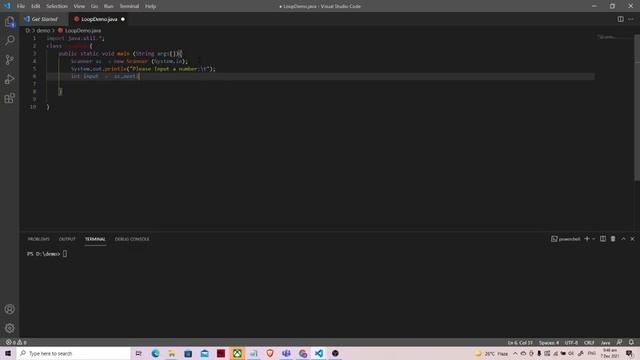640x360 pixels.
Task: Switch to Visual Studio Code taskbar icon
Action: pyautogui.click(x=319, y=353)
